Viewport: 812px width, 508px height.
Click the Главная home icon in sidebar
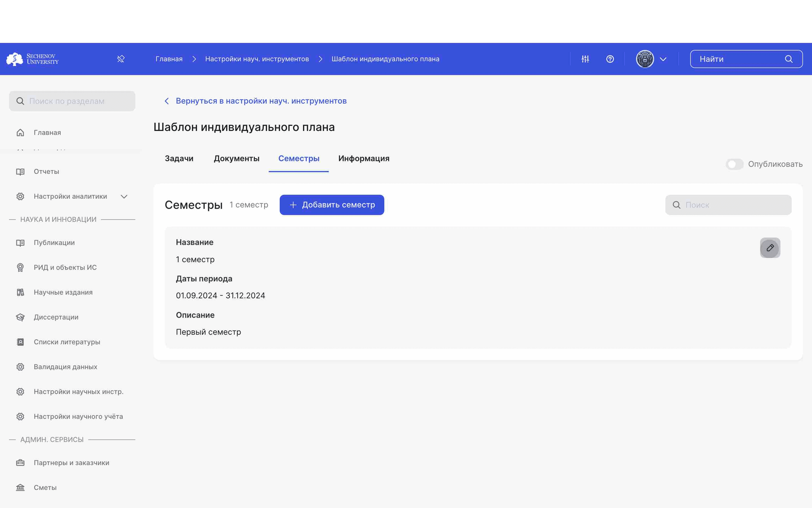pyautogui.click(x=20, y=132)
